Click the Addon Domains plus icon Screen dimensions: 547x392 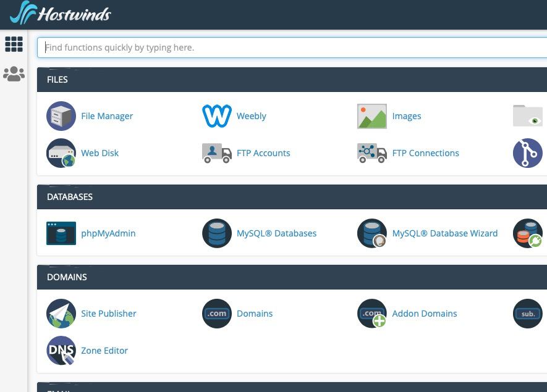[372, 314]
